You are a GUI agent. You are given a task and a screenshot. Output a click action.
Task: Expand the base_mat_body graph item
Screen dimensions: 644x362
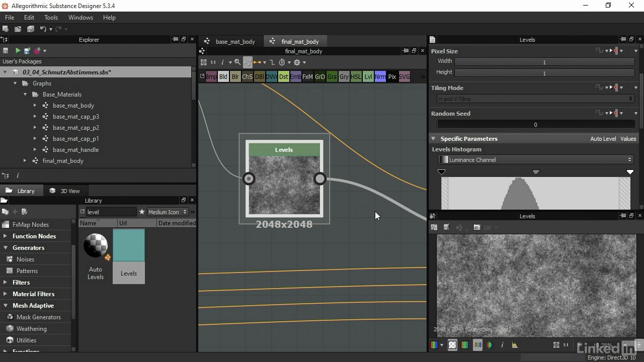pos(35,106)
